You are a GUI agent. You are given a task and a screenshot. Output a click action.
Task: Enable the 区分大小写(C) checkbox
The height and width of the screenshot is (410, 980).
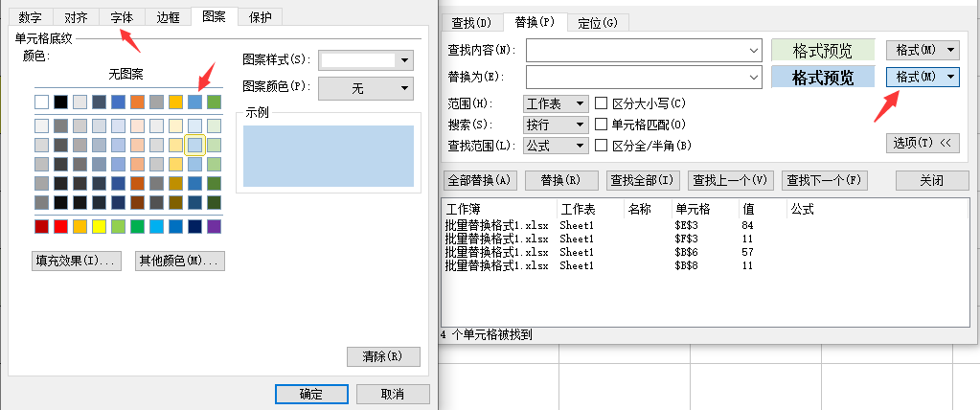pos(602,103)
